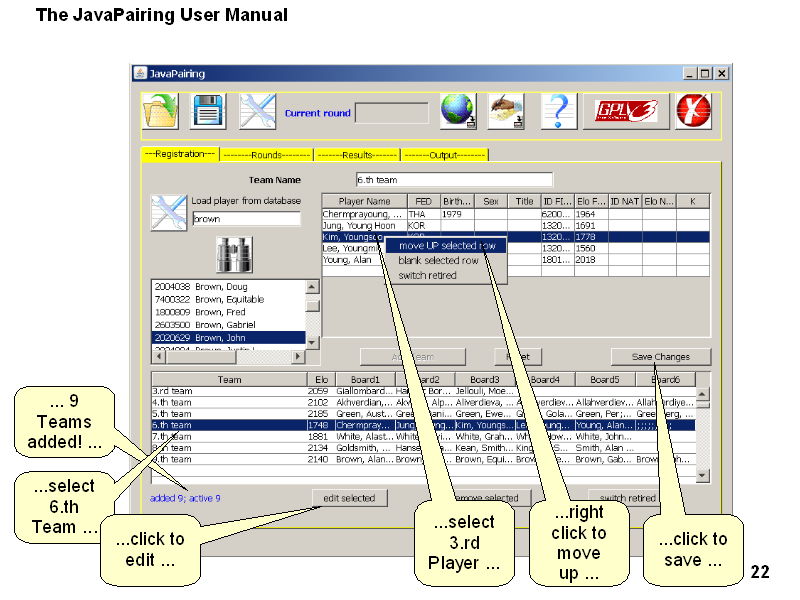Viewport: 800px width, 600px height.
Task: Click the globe icon in the toolbar
Action: coord(458,111)
